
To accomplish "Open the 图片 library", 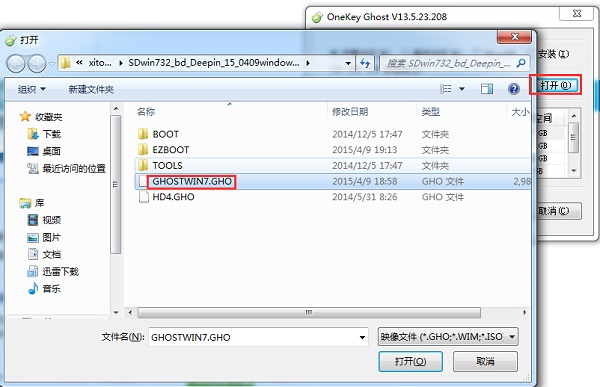I will pos(52,237).
